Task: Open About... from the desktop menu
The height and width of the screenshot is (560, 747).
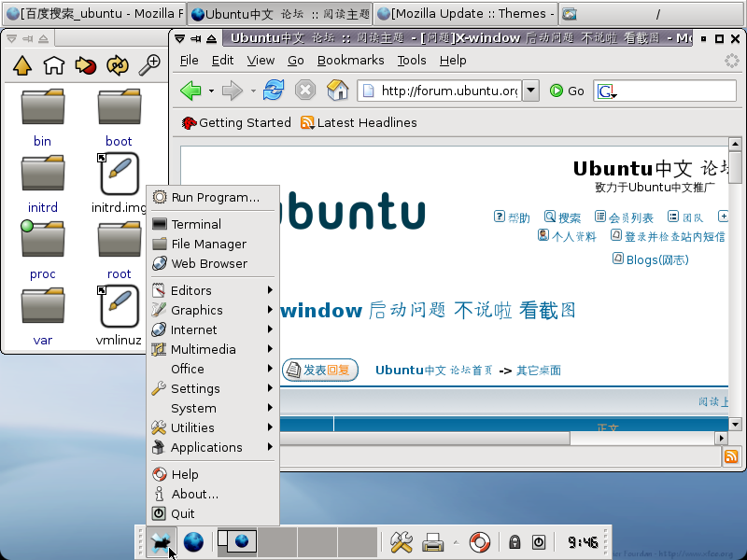Action: click(x=213, y=494)
